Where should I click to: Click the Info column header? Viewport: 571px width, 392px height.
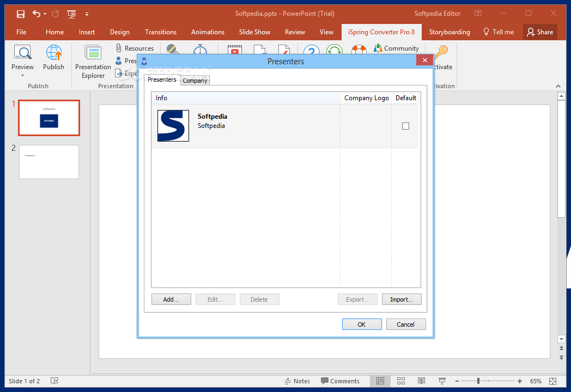[246, 98]
